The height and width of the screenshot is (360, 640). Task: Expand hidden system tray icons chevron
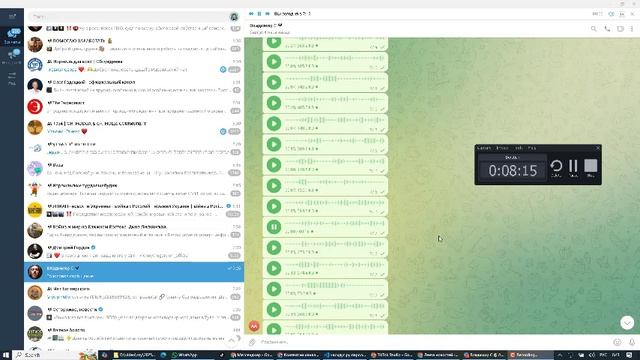click(x=560, y=355)
